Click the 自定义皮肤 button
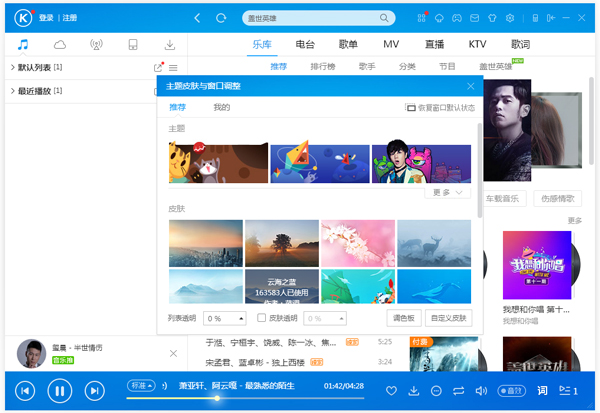This screenshot has height=413, width=600. [447, 318]
